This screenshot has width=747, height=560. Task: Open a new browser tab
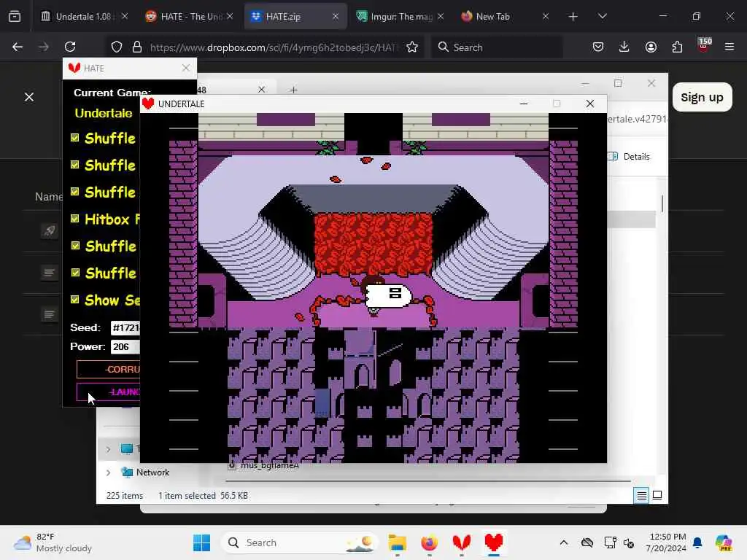click(573, 17)
